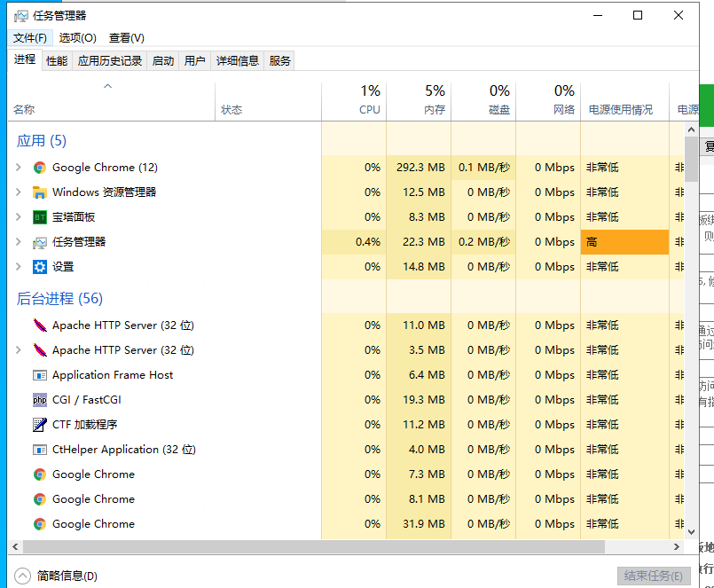Click the 后台进程 (56) group heading
Viewport: 714px width, 588px height.
pyautogui.click(x=59, y=299)
